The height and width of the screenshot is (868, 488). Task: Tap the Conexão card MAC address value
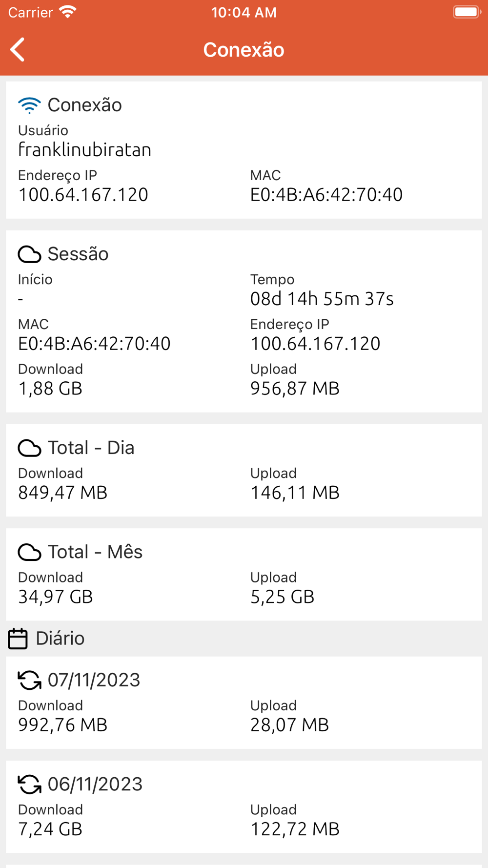click(326, 195)
